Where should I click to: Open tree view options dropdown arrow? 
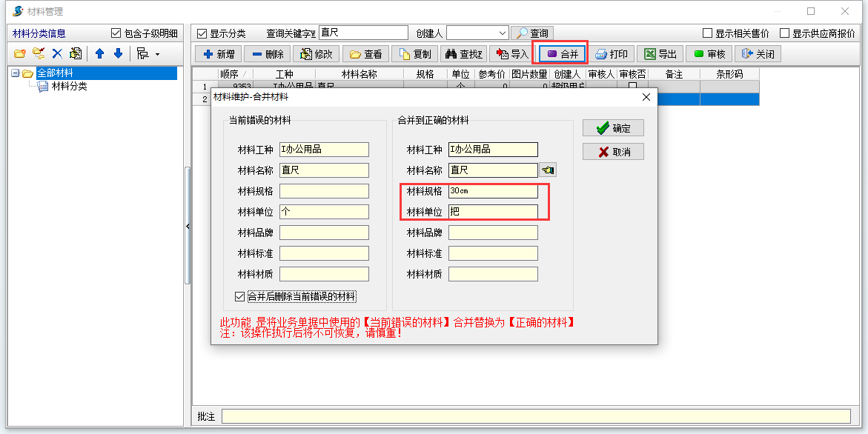157,54
